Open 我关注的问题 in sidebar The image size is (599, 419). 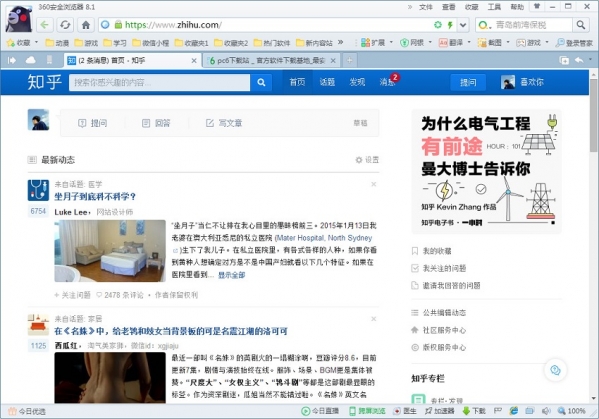(x=439, y=268)
